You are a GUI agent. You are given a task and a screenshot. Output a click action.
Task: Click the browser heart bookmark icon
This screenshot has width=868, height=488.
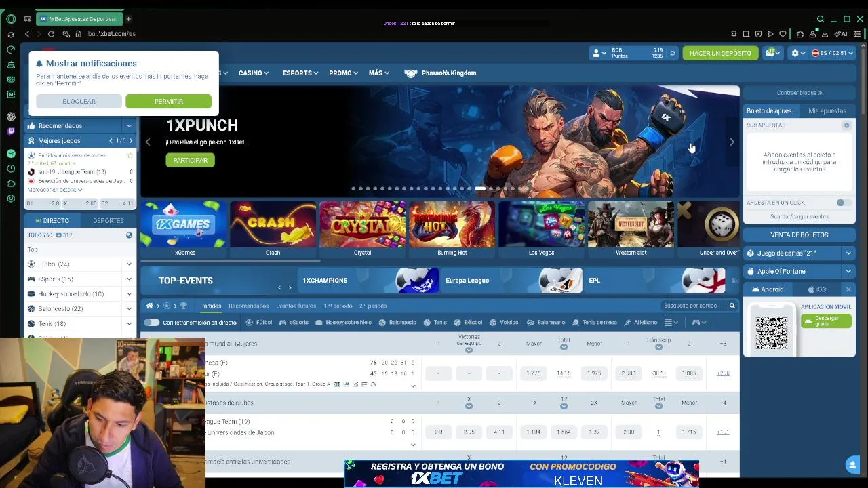coord(783,34)
